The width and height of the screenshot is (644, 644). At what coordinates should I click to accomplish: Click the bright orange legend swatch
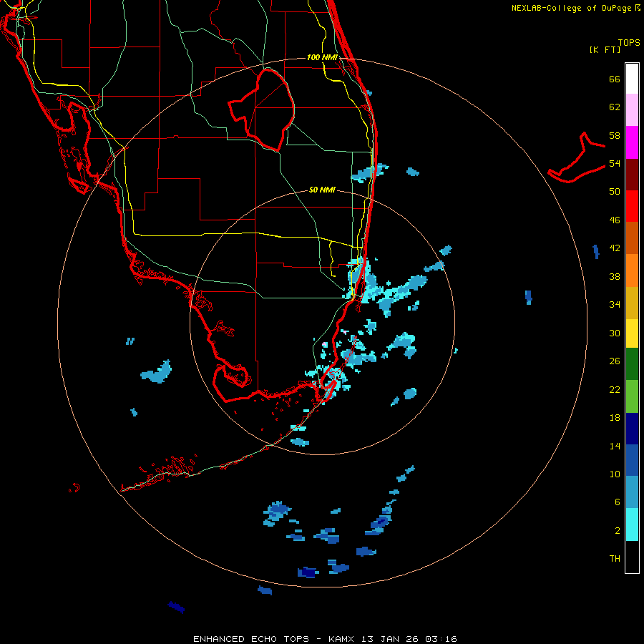coord(632,270)
